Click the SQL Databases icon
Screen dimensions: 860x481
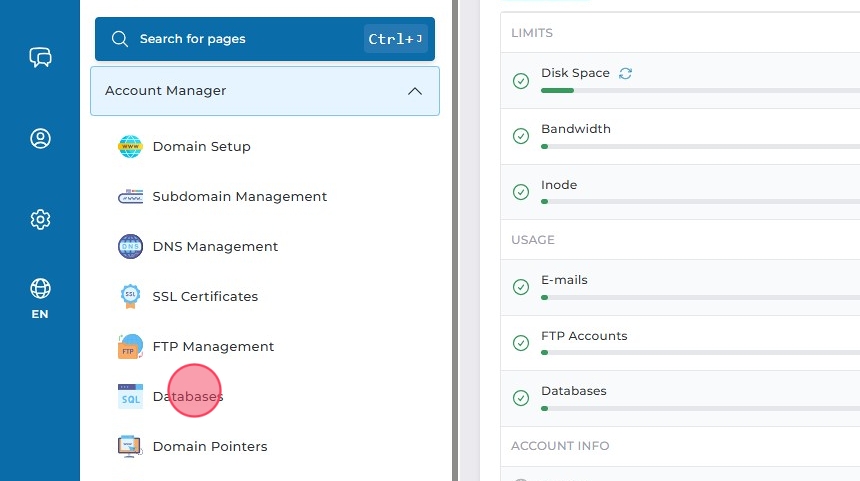130,397
